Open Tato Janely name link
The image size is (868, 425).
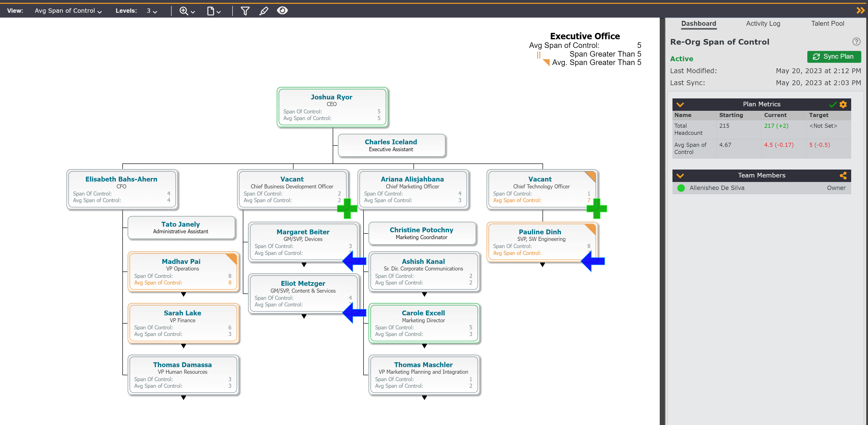pyautogui.click(x=180, y=224)
